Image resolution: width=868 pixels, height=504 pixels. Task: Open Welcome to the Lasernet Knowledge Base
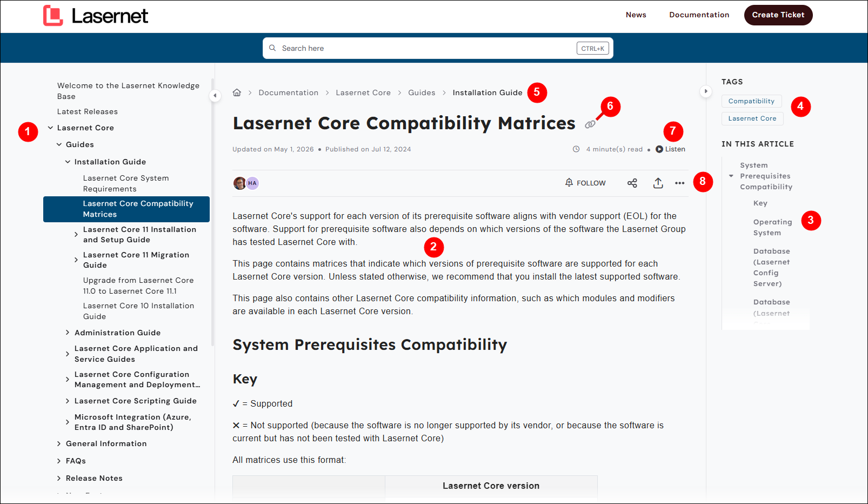[128, 91]
